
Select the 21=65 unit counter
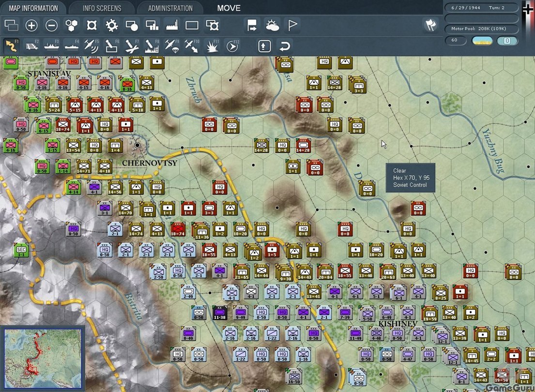click(x=241, y=271)
